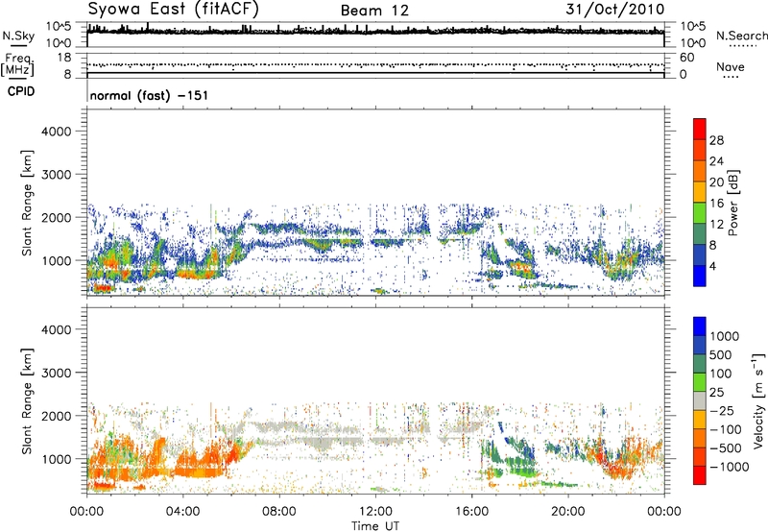The height and width of the screenshot is (532, 768).
Task: Click the 'Power [dB]' colorbar title
Action: point(732,203)
